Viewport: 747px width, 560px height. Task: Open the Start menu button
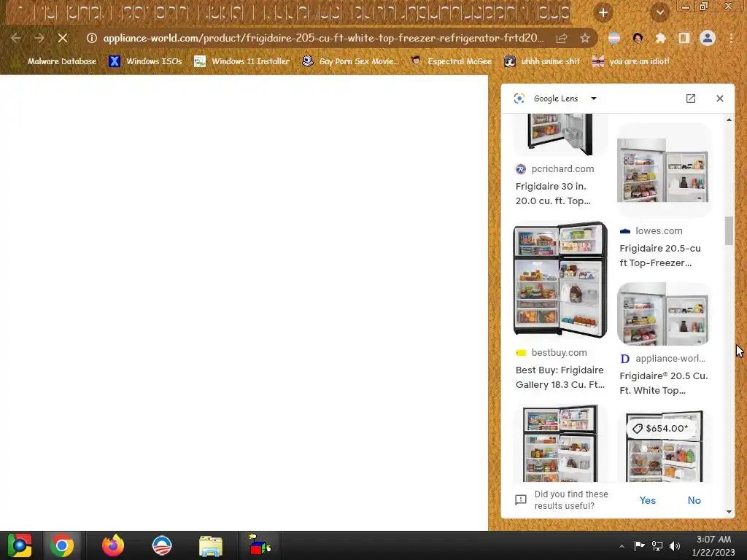[20, 545]
